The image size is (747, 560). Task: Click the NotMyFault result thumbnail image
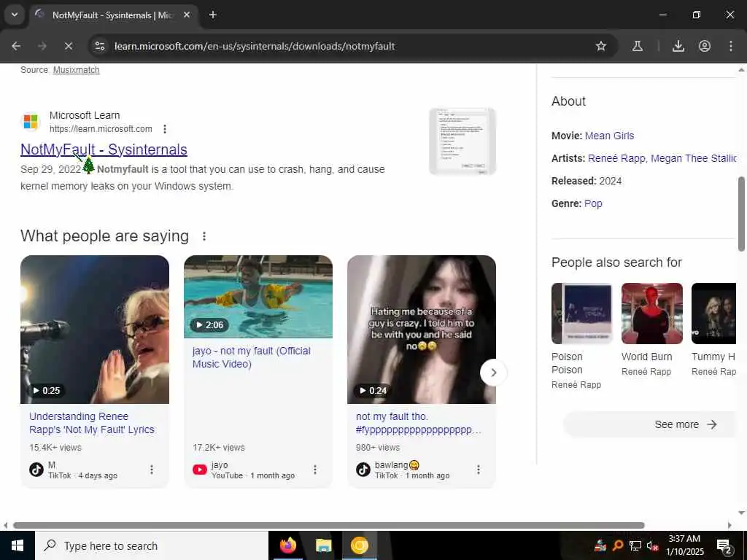pyautogui.click(x=462, y=141)
